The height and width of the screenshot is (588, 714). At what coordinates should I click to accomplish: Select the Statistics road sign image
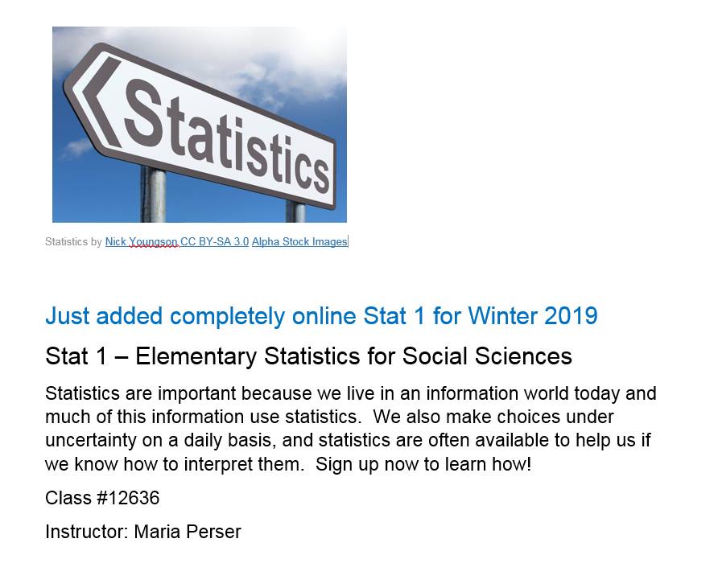(200, 124)
